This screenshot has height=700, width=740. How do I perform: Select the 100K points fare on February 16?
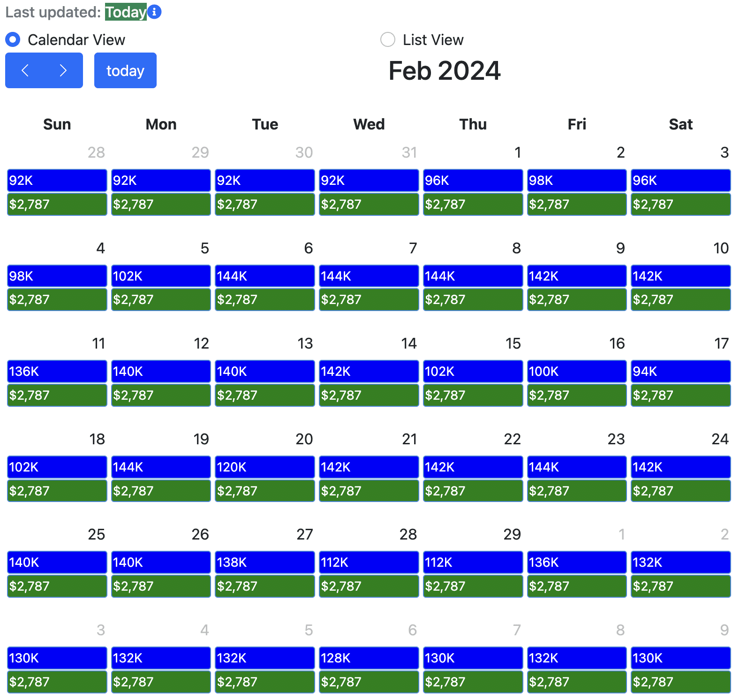click(577, 371)
